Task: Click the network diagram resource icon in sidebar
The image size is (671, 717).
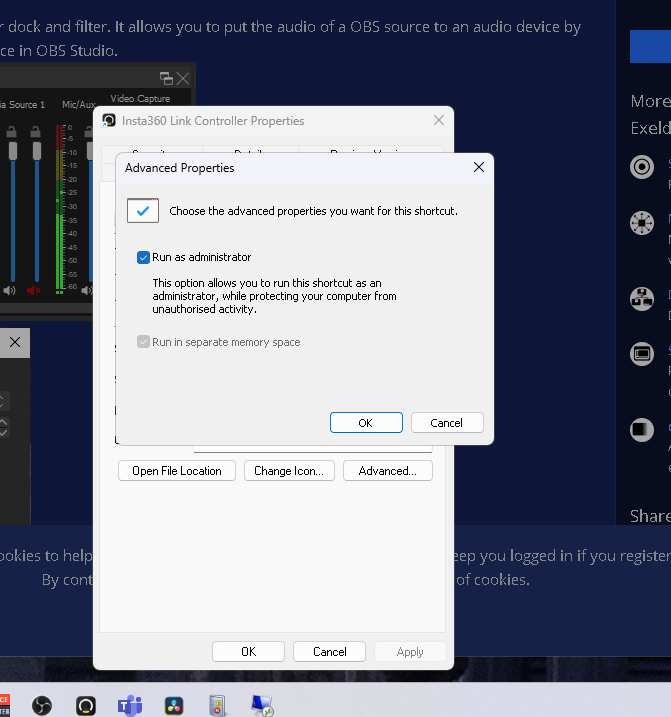Action: point(642,299)
